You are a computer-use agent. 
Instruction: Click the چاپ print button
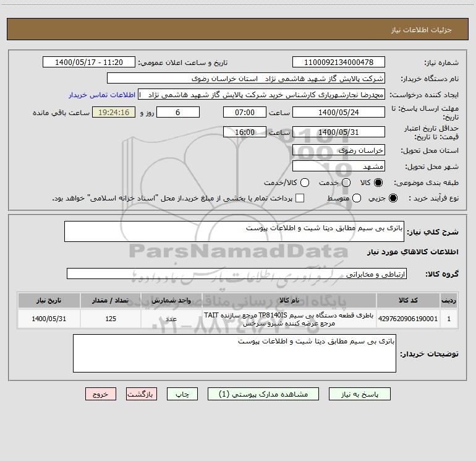coord(182,394)
